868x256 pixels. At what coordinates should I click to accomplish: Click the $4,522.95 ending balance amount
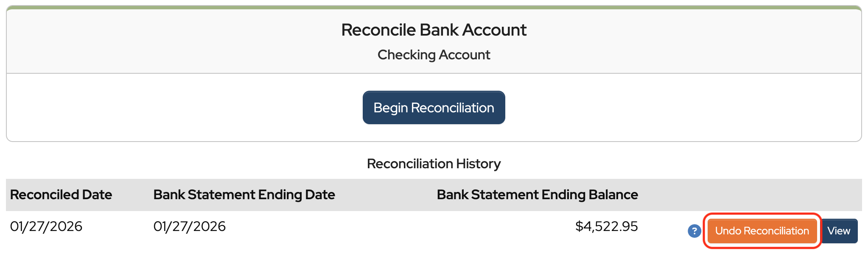(606, 226)
